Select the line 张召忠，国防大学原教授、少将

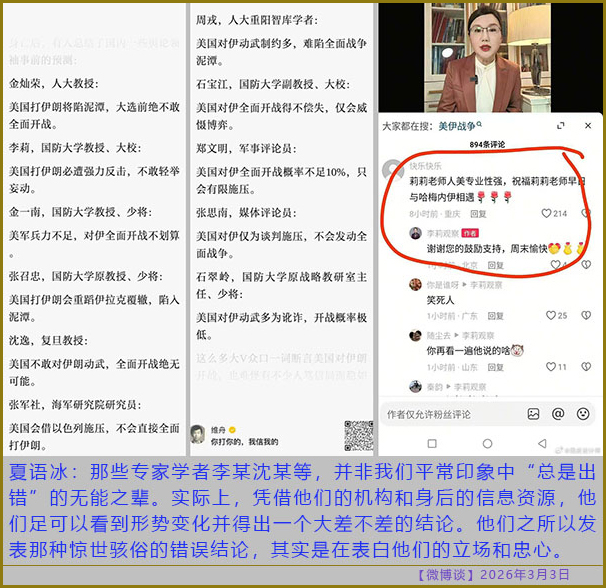pyautogui.click(x=86, y=276)
